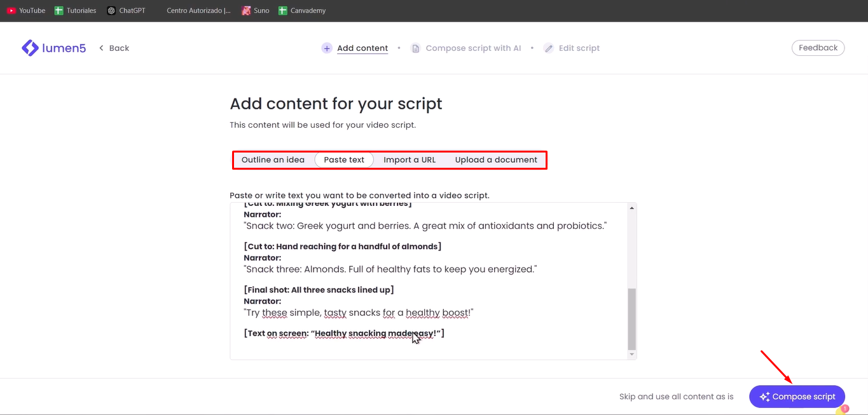
Task: Click the back chevron arrow icon
Action: (x=101, y=48)
